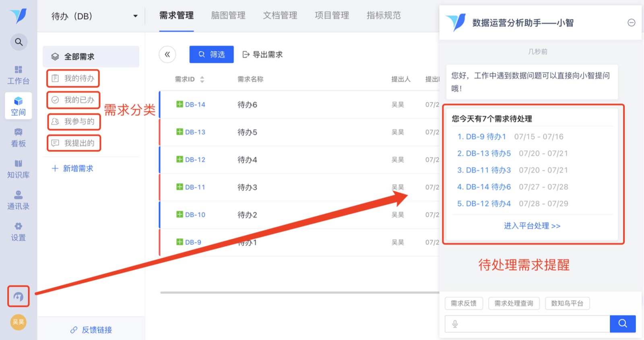Click the 需求处理查询 quick reply chip
The width and height of the screenshot is (644, 340).
point(514,303)
